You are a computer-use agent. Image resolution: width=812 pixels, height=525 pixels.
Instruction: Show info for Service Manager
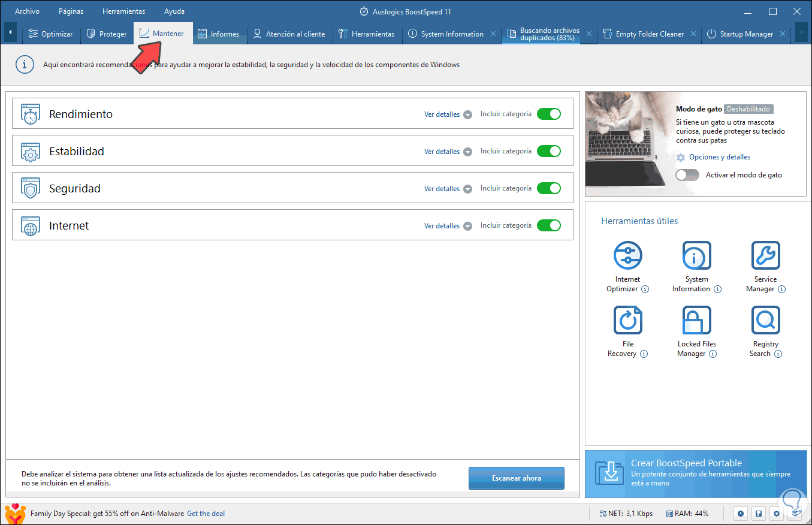(781, 289)
